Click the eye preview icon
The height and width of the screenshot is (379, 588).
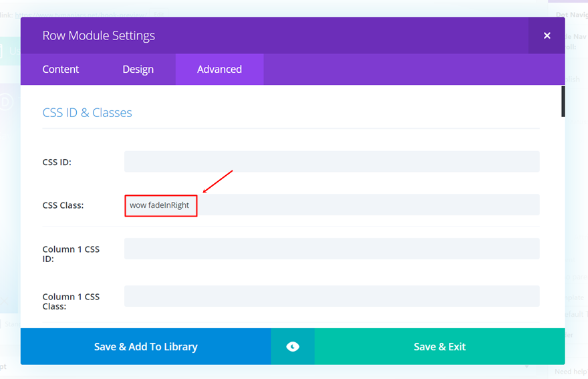[293, 346]
